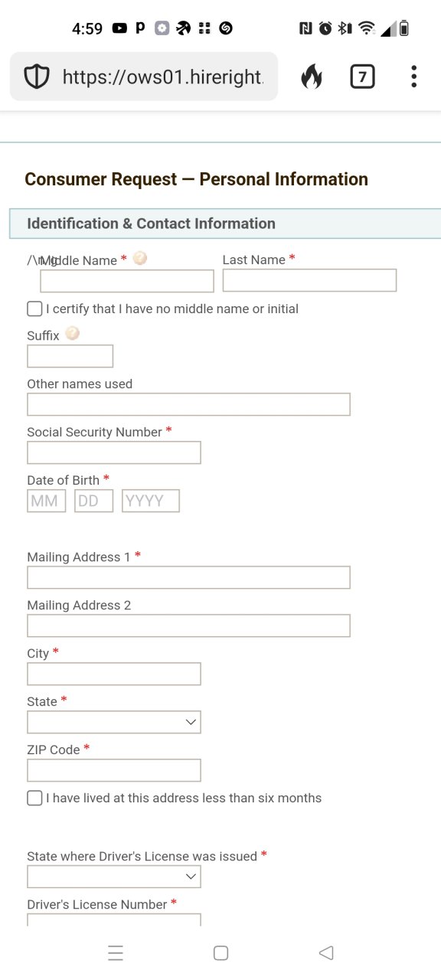Screen dimensions: 441x980
Task: Open the tabs counter showing 7
Action: (362, 77)
